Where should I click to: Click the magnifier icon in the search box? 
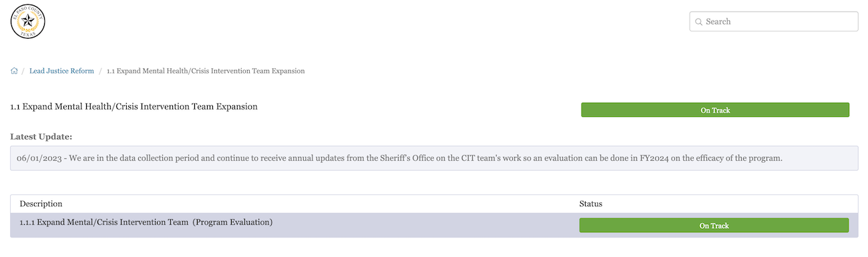tap(699, 22)
